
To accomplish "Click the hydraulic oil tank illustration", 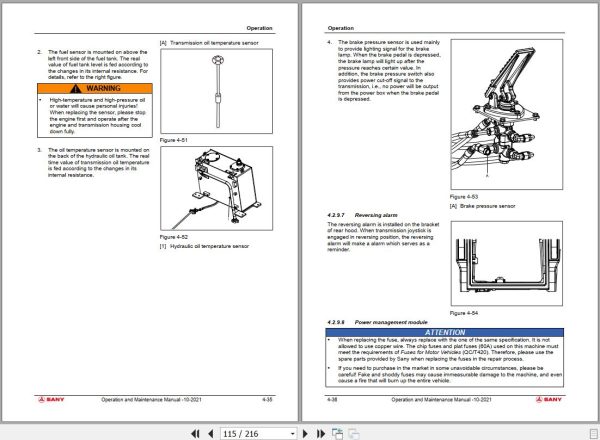I will [217, 188].
